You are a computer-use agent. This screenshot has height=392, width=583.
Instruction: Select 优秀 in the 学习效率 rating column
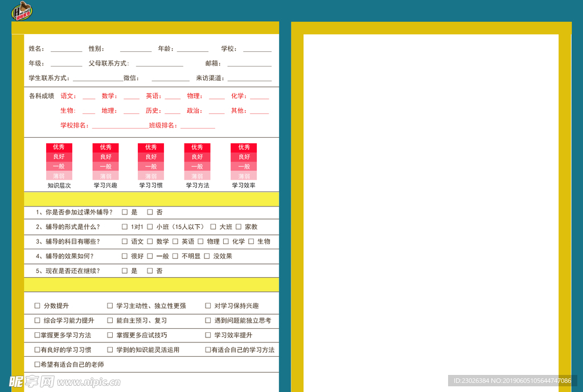(x=244, y=147)
